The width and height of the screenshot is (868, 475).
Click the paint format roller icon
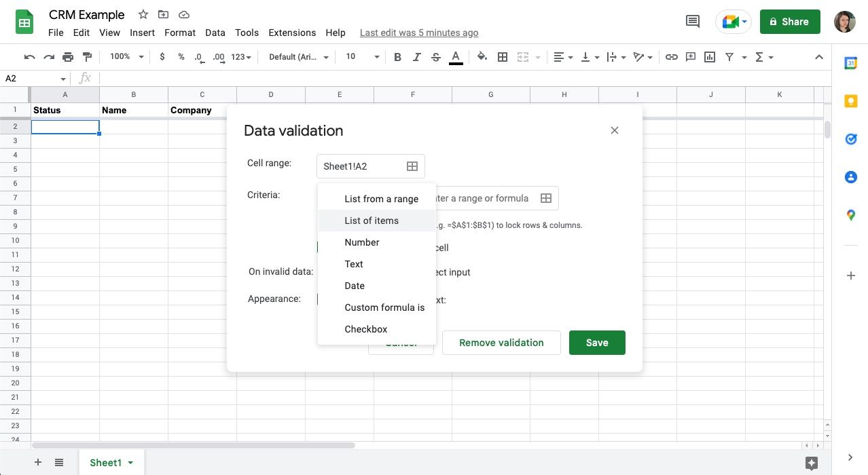click(x=87, y=57)
